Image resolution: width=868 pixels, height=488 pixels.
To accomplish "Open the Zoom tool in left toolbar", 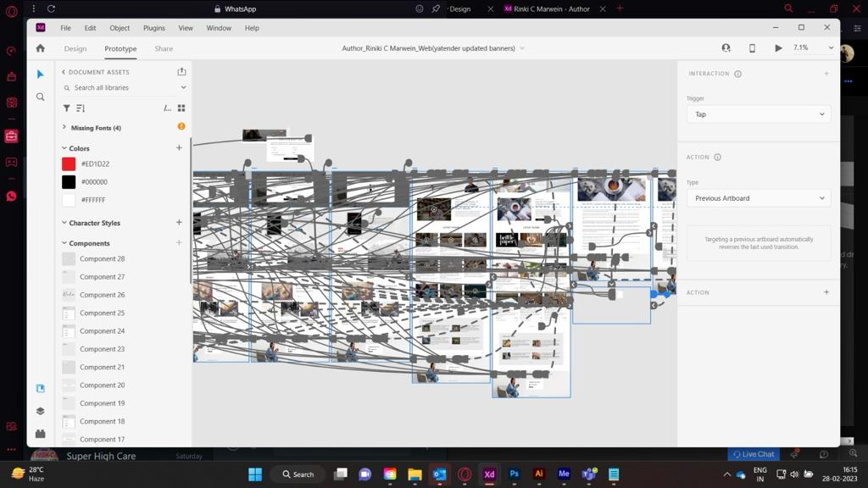I will [40, 97].
